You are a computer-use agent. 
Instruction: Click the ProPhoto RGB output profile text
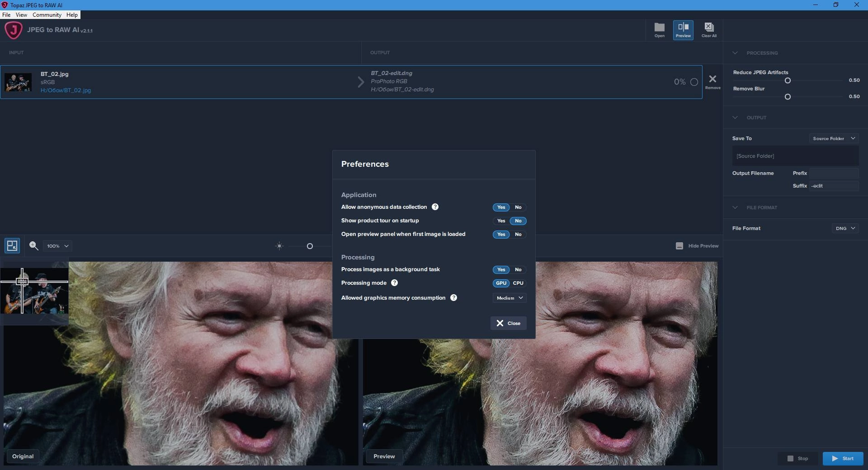[x=389, y=81]
